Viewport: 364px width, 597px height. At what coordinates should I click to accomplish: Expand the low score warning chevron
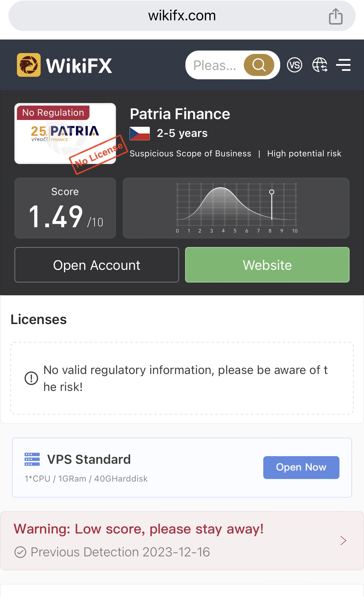pyautogui.click(x=343, y=541)
